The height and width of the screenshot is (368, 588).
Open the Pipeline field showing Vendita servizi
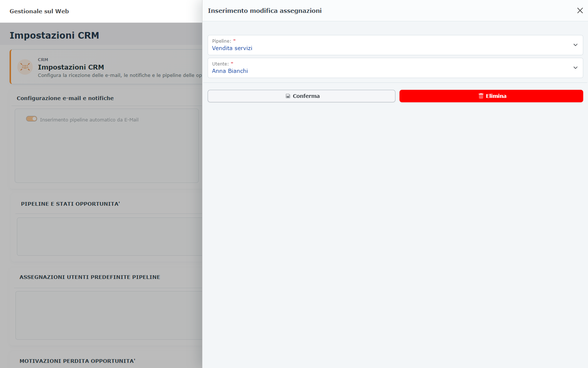click(395, 45)
